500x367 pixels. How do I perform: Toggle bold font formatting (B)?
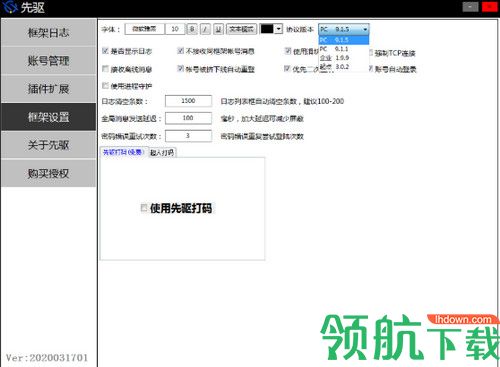click(192, 29)
